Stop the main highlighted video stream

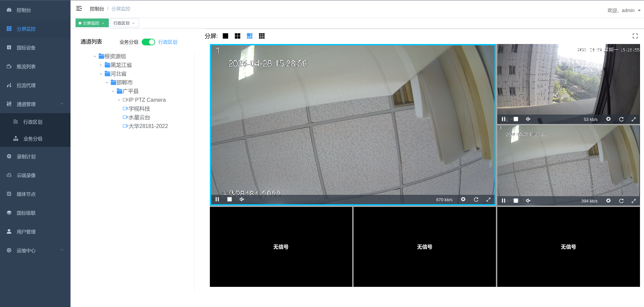tap(229, 199)
